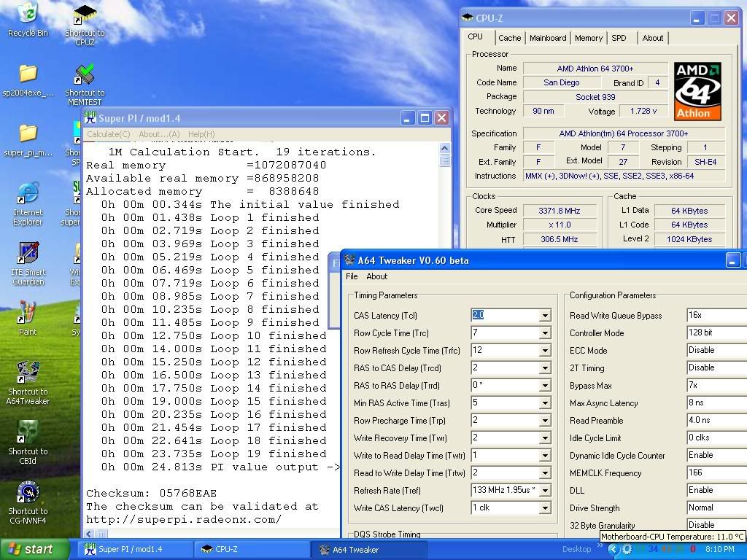Open the Shortcut to CG-NVNF4 icon

(28, 493)
